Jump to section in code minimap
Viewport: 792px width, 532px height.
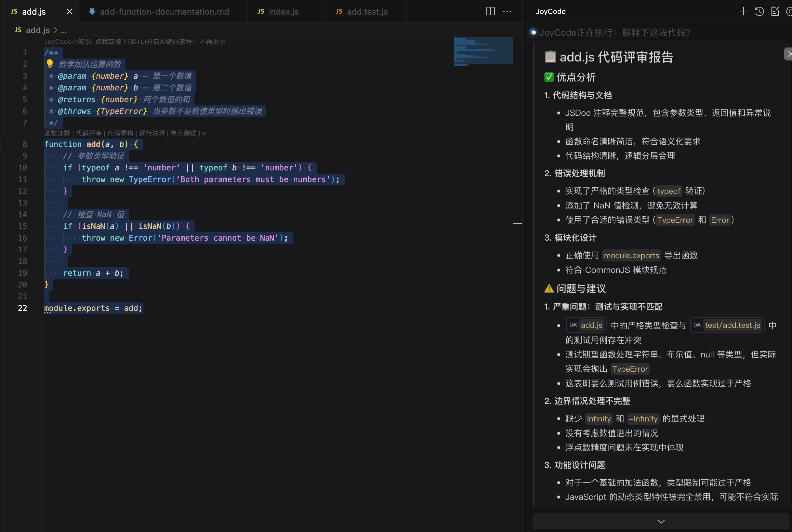pyautogui.click(x=483, y=51)
